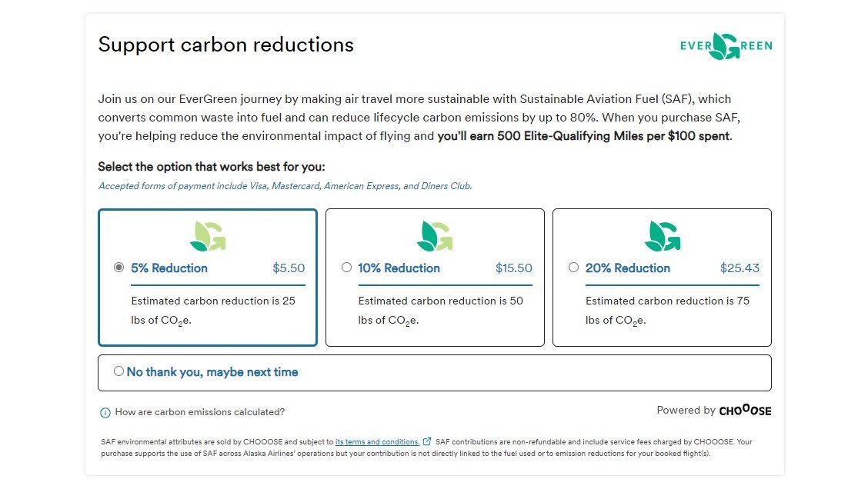Select the 10% Reduction radio button
Viewport: 868px width, 489px height.
pos(346,268)
